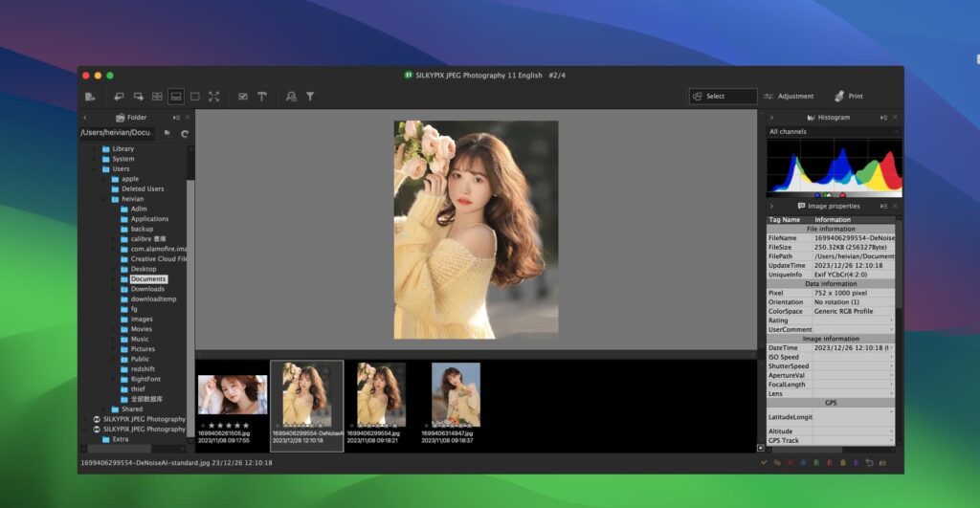The width and height of the screenshot is (980, 508).
Task: Switch to the Adjustment section tab
Action: pyautogui.click(x=789, y=97)
